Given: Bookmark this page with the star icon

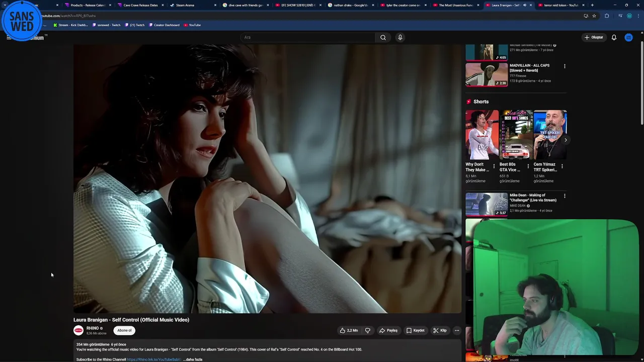Looking at the screenshot, I should (x=594, y=16).
